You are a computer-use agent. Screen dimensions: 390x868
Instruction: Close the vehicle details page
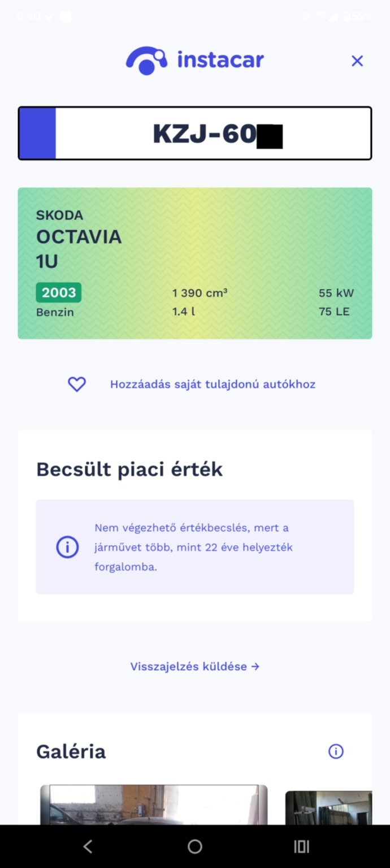tap(357, 61)
